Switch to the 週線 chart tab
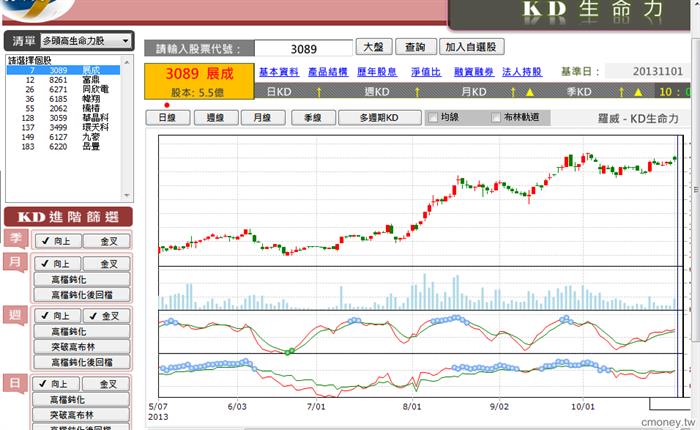The image size is (700, 430). 215,118
